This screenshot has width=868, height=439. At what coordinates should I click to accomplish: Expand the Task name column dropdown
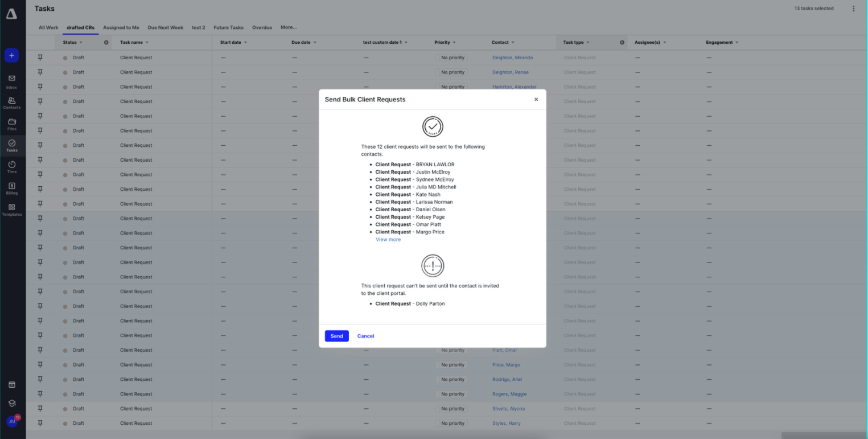point(147,43)
